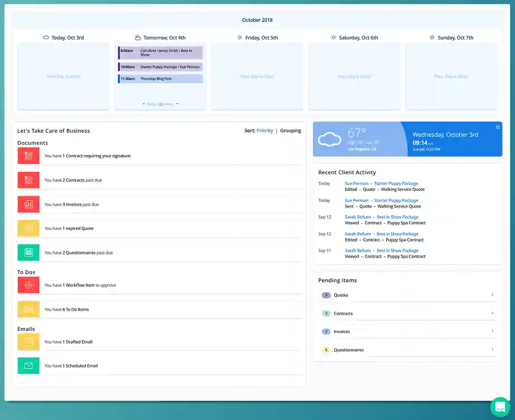Open 10:00am Starter Puppy Package event
Image resolution: width=515 pixels, height=420 pixels.
pos(160,67)
